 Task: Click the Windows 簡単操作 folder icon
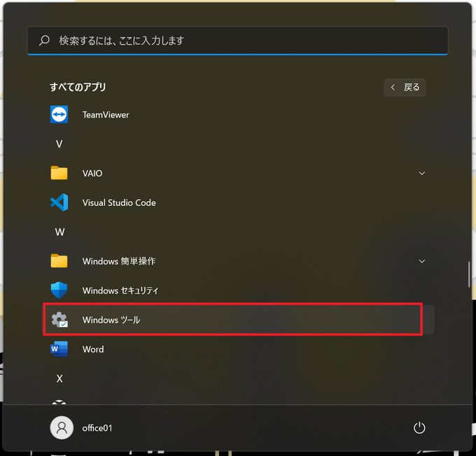(x=59, y=261)
